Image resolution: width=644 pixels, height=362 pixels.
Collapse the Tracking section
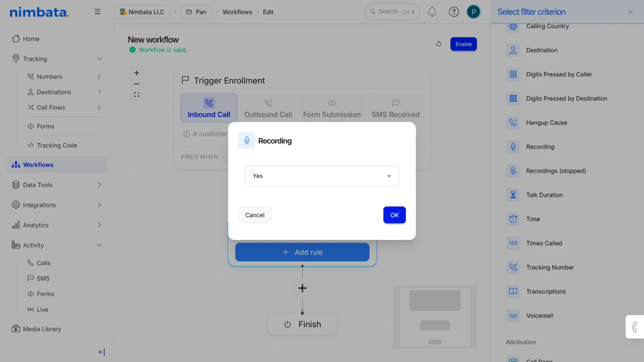pyautogui.click(x=99, y=59)
